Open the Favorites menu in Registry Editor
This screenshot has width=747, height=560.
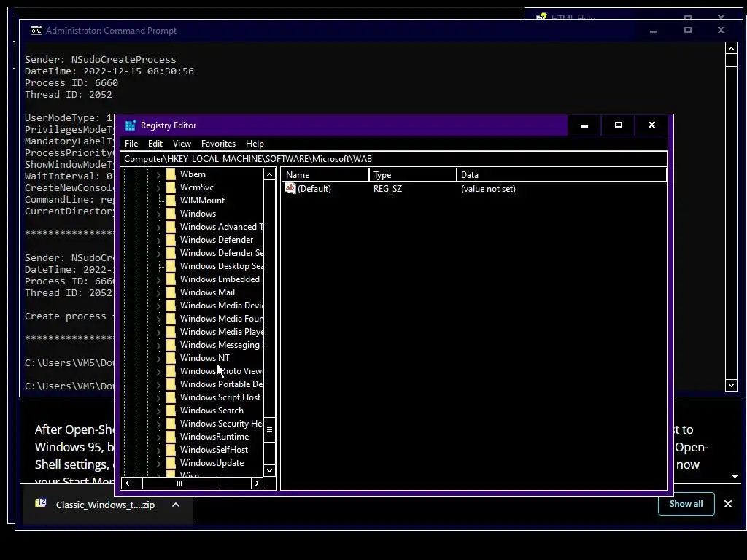pyautogui.click(x=218, y=144)
